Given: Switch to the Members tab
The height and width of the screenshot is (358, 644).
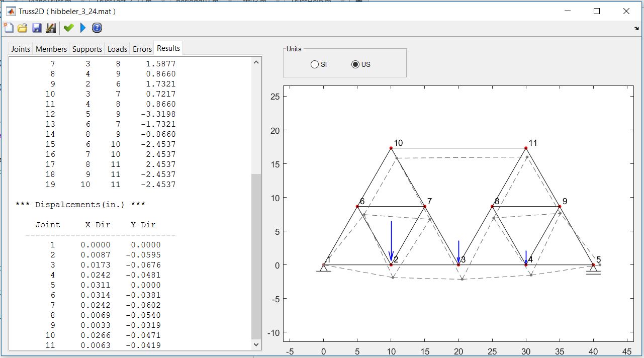Looking at the screenshot, I should [x=51, y=48].
